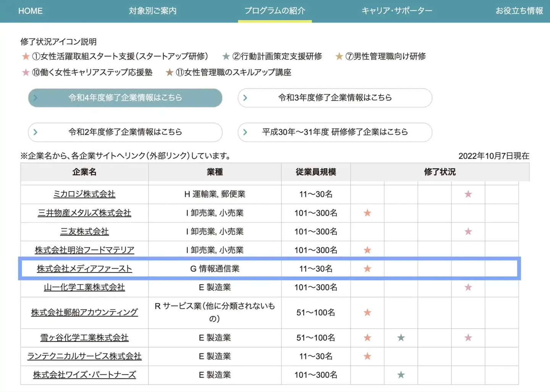Open 令和4年度修了企業情報はこちら button
The image size is (550, 392).
(125, 98)
